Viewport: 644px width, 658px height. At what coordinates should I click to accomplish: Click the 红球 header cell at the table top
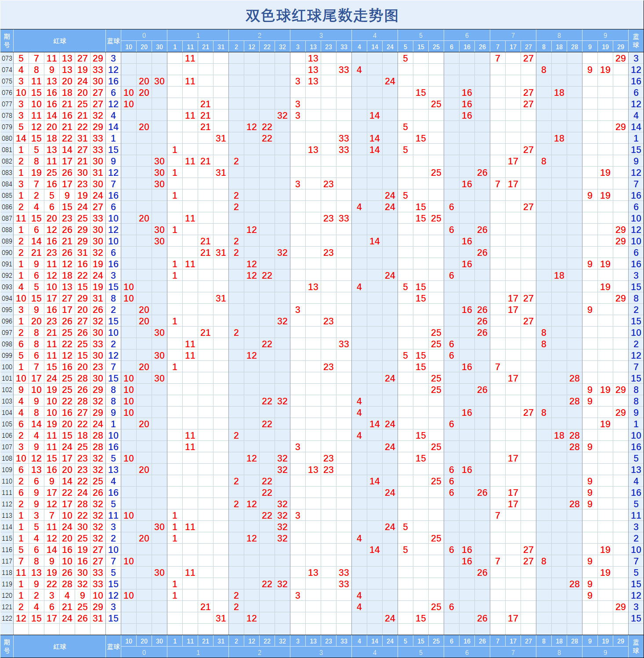[60, 41]
